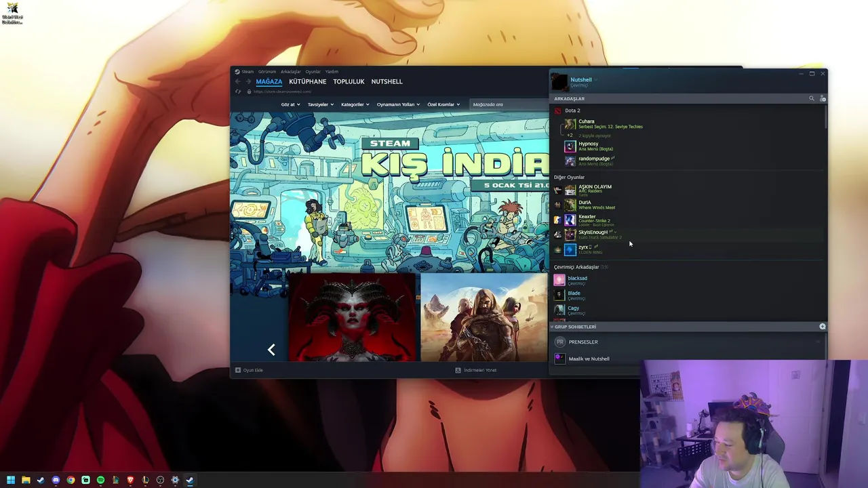Switch to the KÜTÜPHANE tab
Screen dimensions: 868x488
pyautogui.click(x=308, y=81)
